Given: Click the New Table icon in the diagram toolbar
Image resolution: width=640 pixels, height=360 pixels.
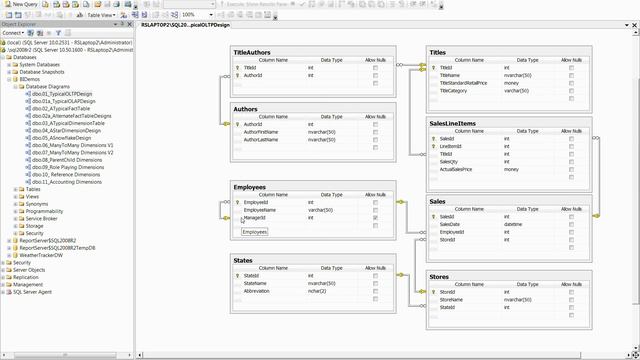Looking at the screenshot, I should pyautogui.click(x=9, y=15).
